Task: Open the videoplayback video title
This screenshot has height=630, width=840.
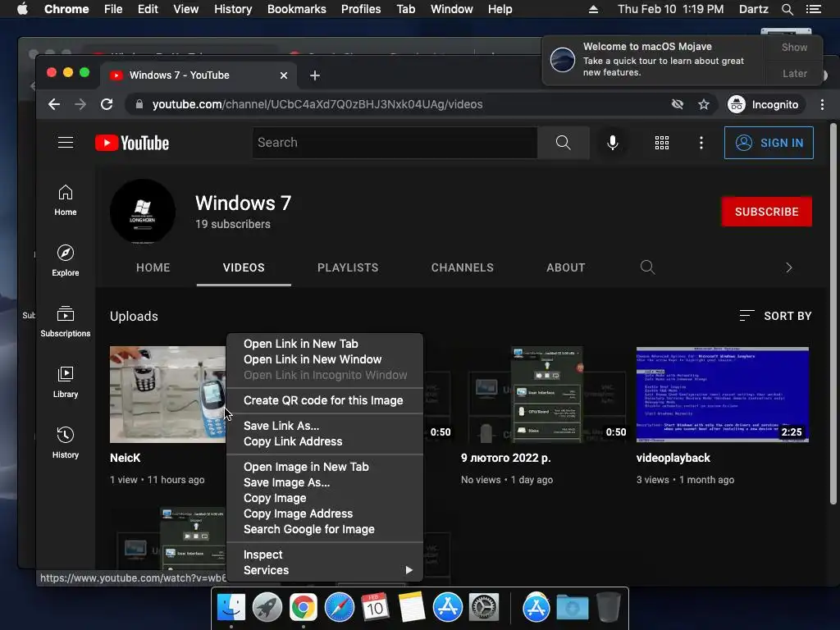Action: tap(673, 458)
